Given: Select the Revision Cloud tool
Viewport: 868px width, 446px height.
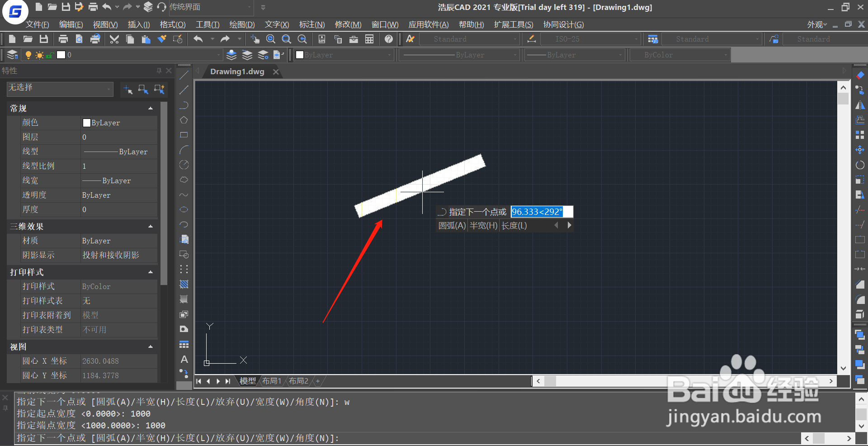Looking at the screenshot, I should pyautogui.click(x=184, y=180).
